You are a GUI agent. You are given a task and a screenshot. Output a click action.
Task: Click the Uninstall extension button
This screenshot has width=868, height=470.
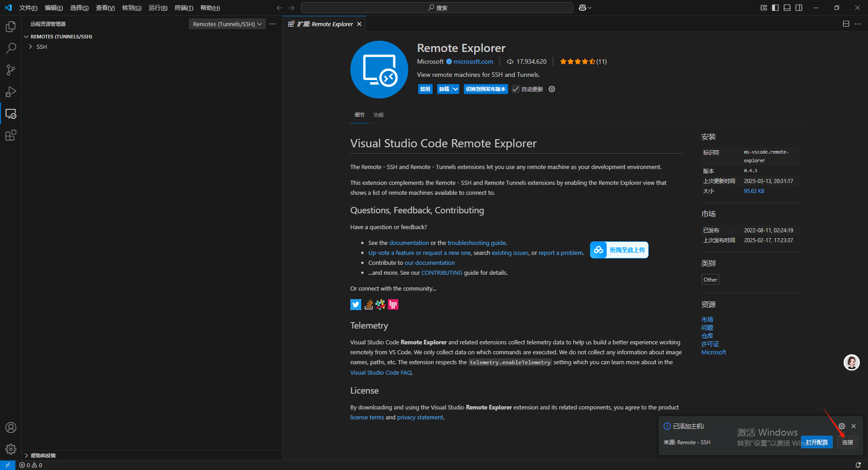click(444, 89)
